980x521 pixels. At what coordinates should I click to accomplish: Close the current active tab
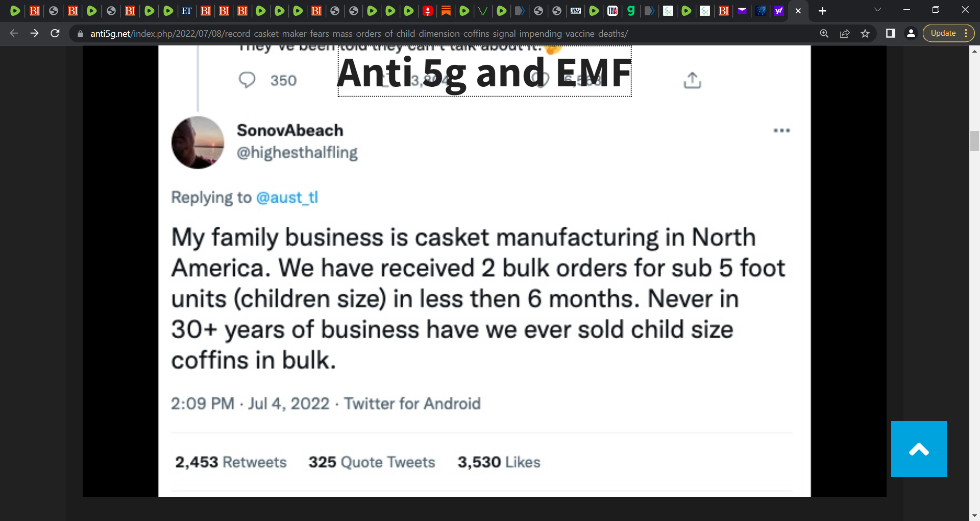(798, 11)
